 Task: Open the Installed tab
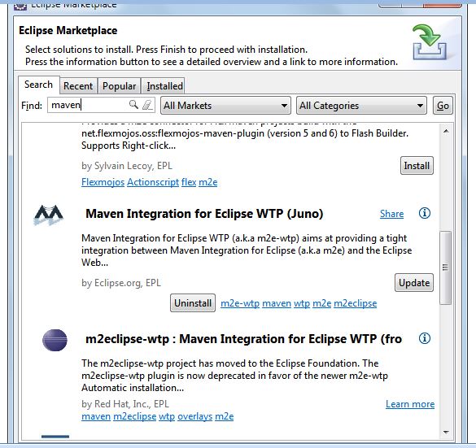point(164,86)
